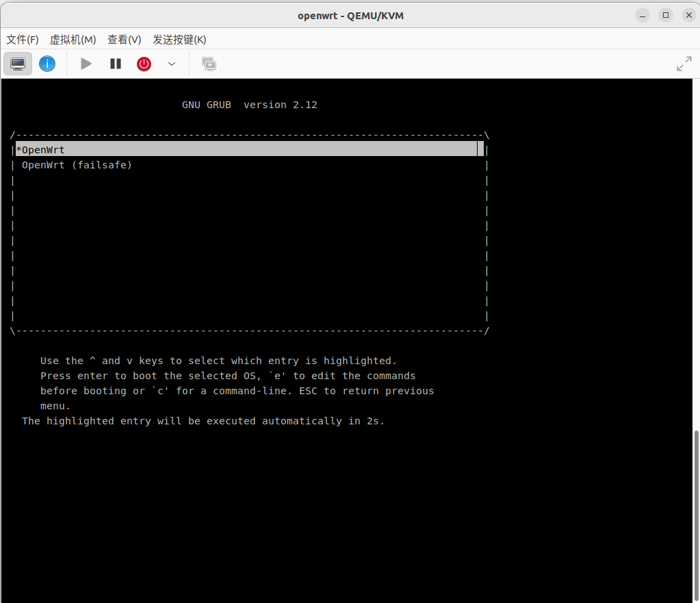The width and height of the screenshot is (700, 603).
Task: Expand the shutdown options dropdown arrow
Action: point(172,64)
